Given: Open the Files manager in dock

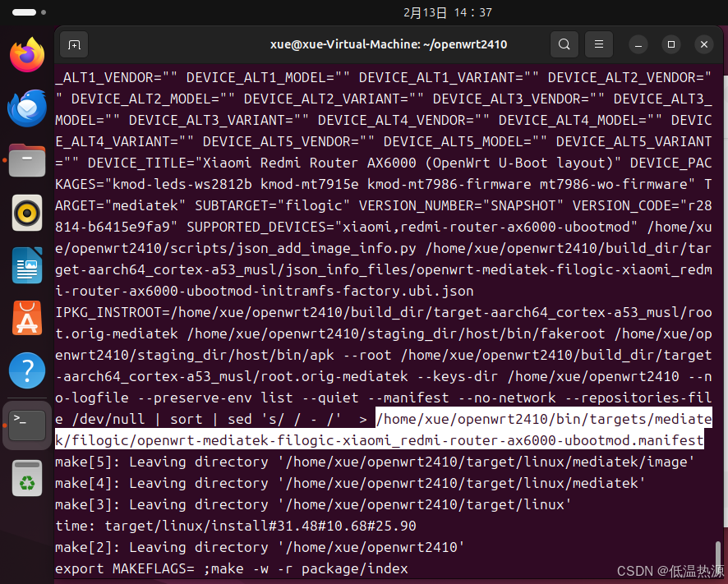Looking at the screenshot, I should click(27, 161).
